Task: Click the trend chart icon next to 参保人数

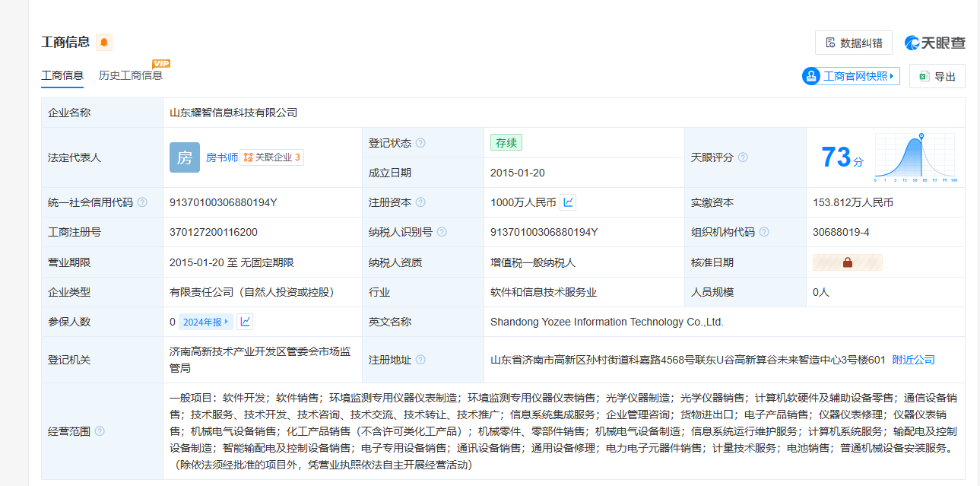Action: click(x=245, y=322)
